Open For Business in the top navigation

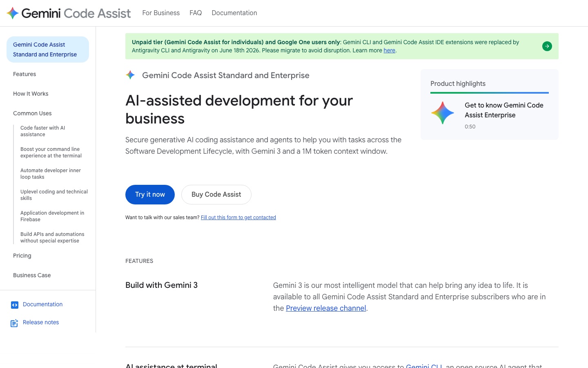point(161,13)
